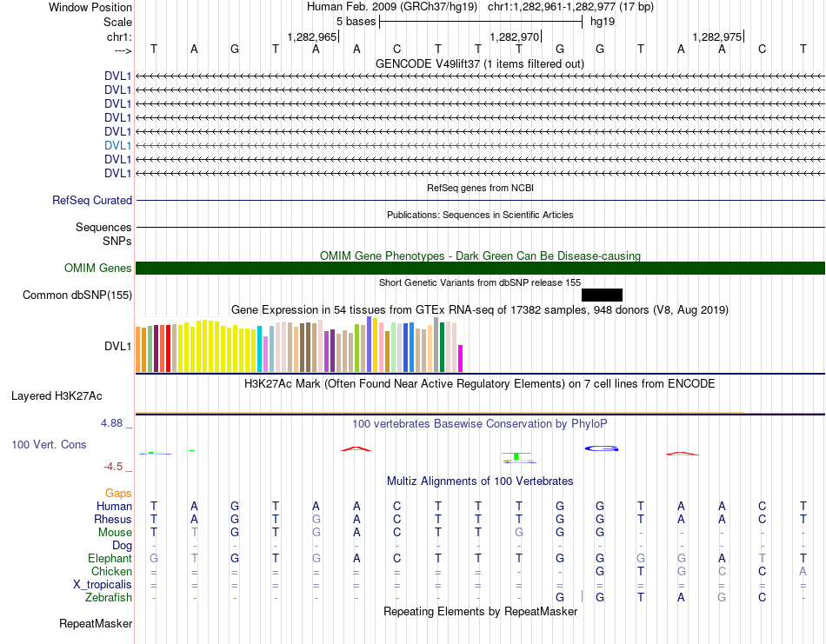The width and height of the screenshot is (826, 644).
Task: Click the GENCODE V49lift37 track title
Action: coord(479,64)
